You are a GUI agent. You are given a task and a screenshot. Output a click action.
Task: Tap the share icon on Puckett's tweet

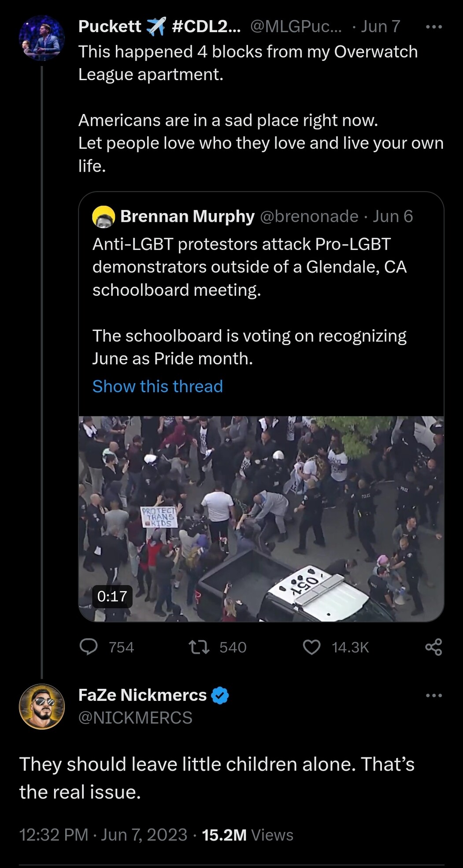(433, 647)
